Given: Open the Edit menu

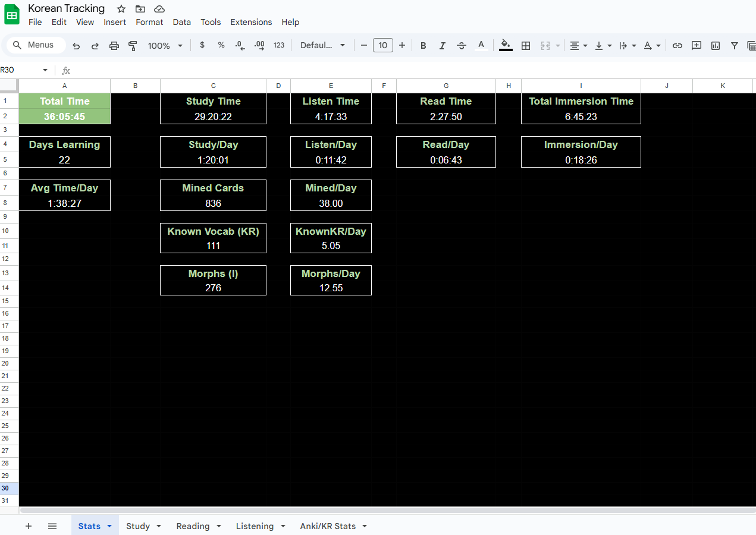Looking at the screenshot, I should [x=59, y=22].
